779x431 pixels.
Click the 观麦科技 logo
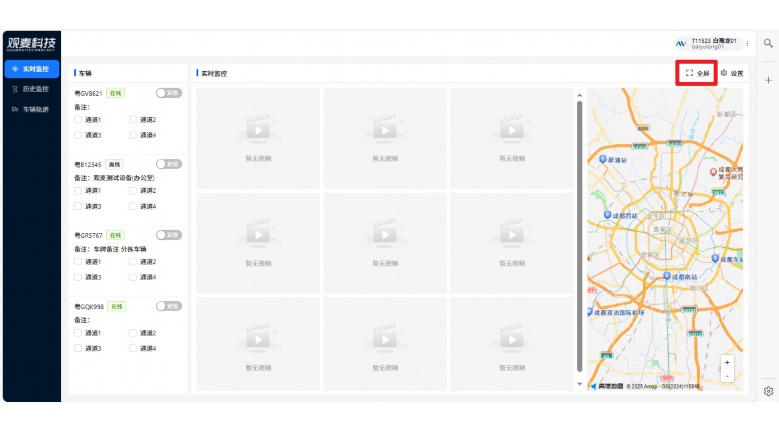[x=31, y=44]
